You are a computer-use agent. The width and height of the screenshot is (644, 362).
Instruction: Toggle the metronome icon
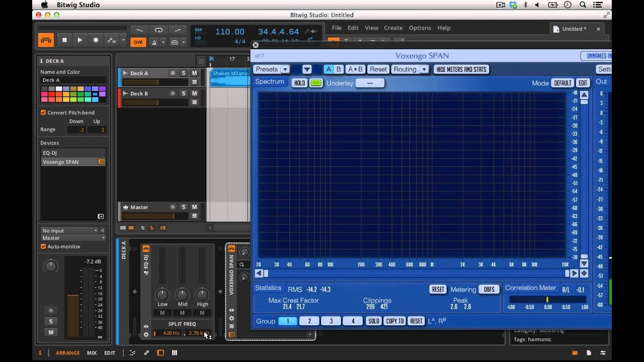(x=154, y=42)
